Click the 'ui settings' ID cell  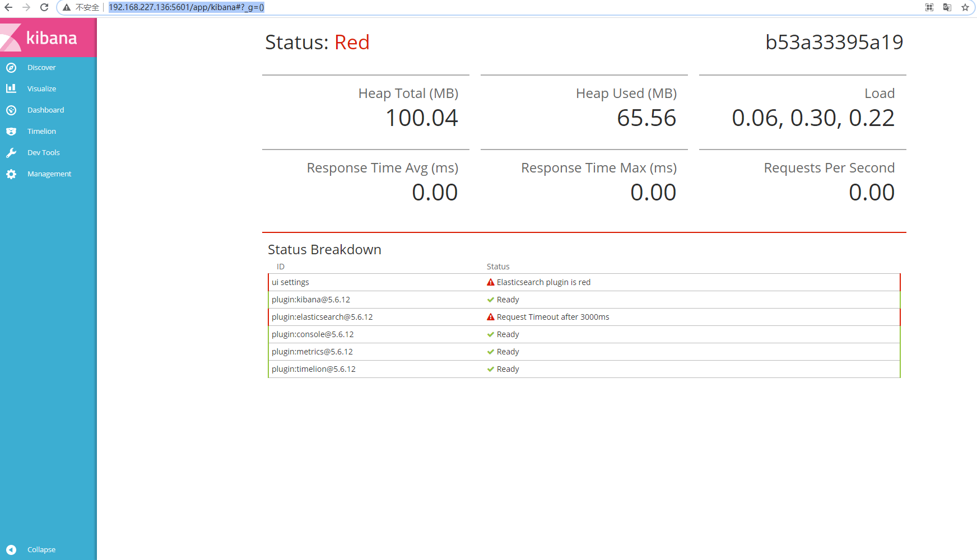(290, 282)
